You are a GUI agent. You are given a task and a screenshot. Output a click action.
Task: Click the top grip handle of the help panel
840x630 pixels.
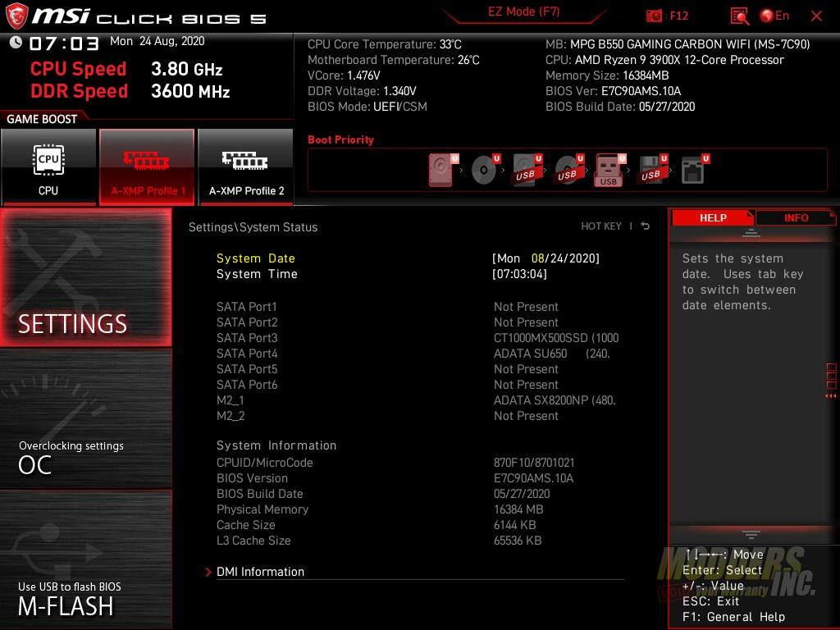751,232
